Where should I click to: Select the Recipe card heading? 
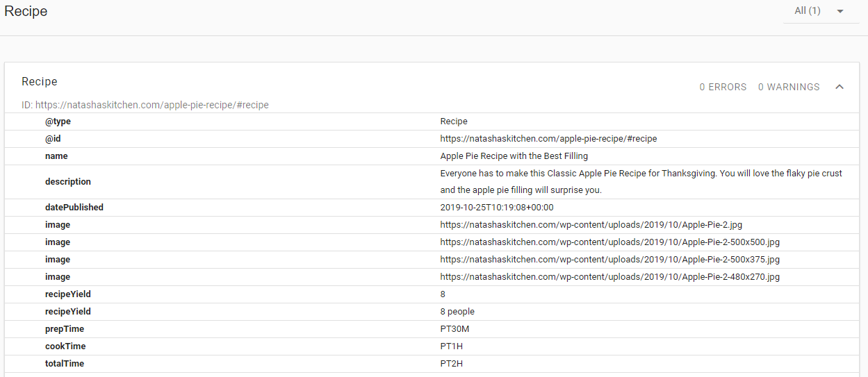(x=40, y=81)
